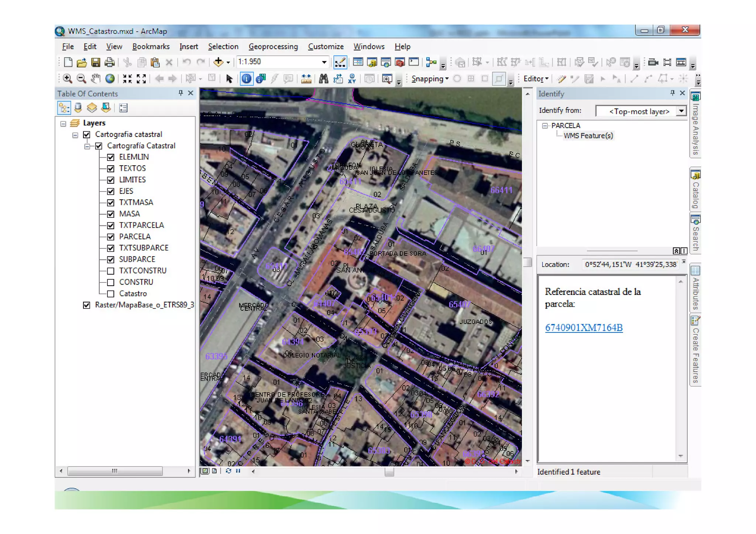
Task: Click the Save map document icon
Action: (96, 62)
